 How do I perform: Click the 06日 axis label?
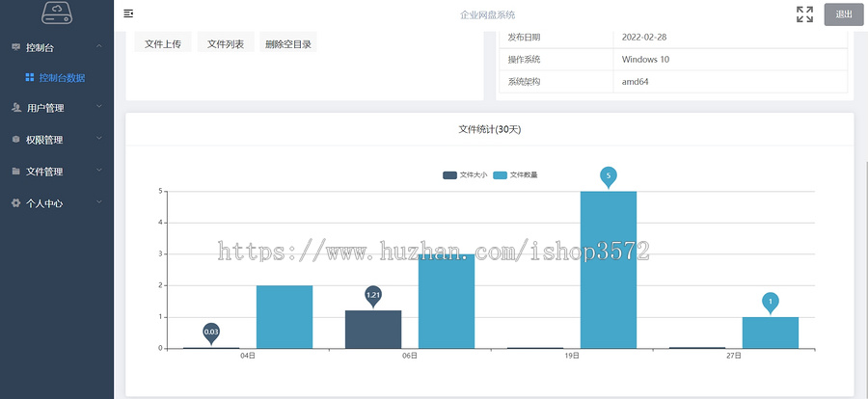coord(410,356)
